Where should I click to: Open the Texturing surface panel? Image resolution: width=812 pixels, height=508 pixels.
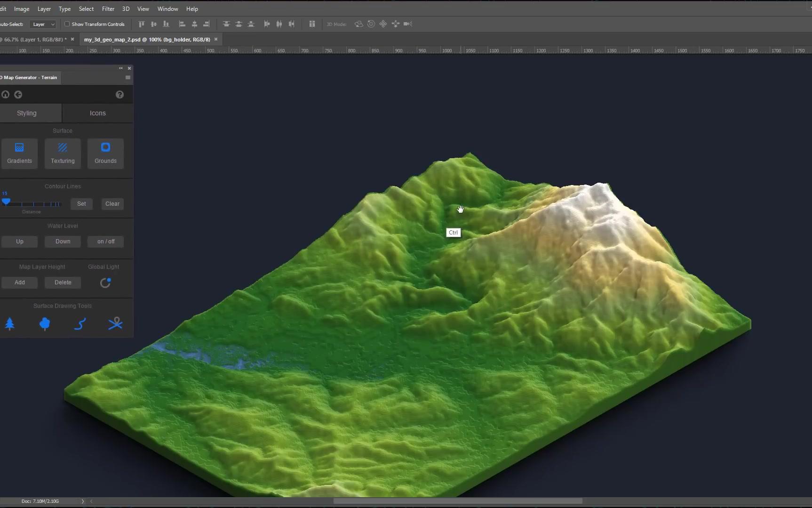click(63, 153)
